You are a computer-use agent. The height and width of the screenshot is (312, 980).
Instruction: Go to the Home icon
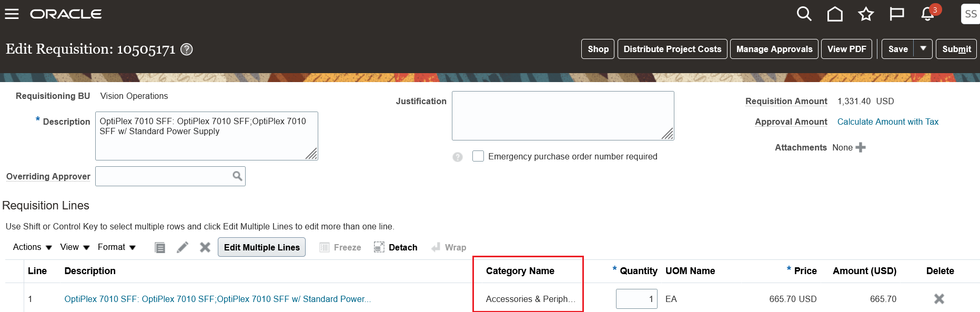click(835, 14)
